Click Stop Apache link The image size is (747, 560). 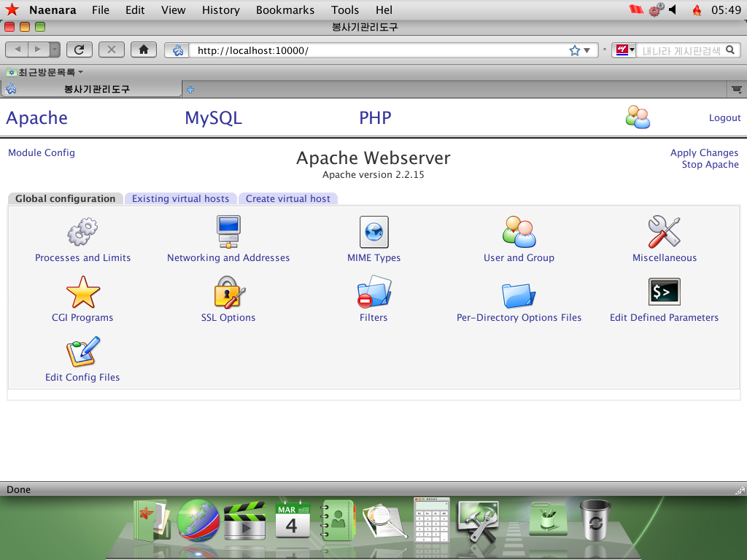point(710,164)
